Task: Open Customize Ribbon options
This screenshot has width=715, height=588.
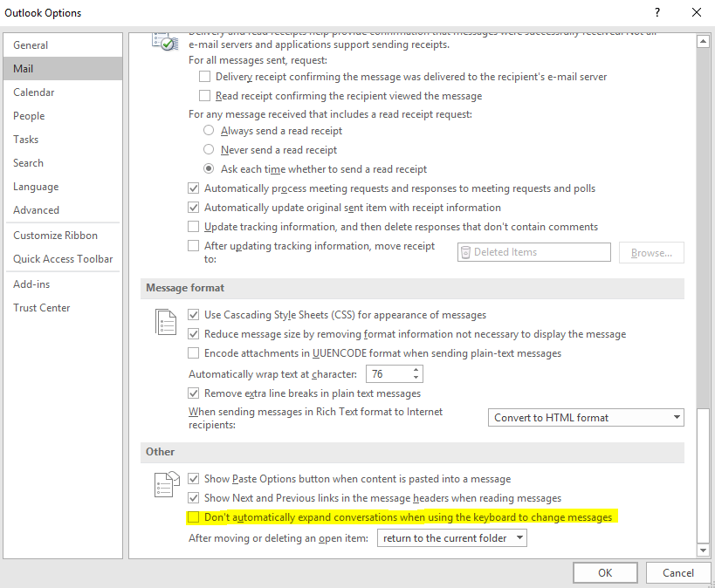Action: pos(63,236)
